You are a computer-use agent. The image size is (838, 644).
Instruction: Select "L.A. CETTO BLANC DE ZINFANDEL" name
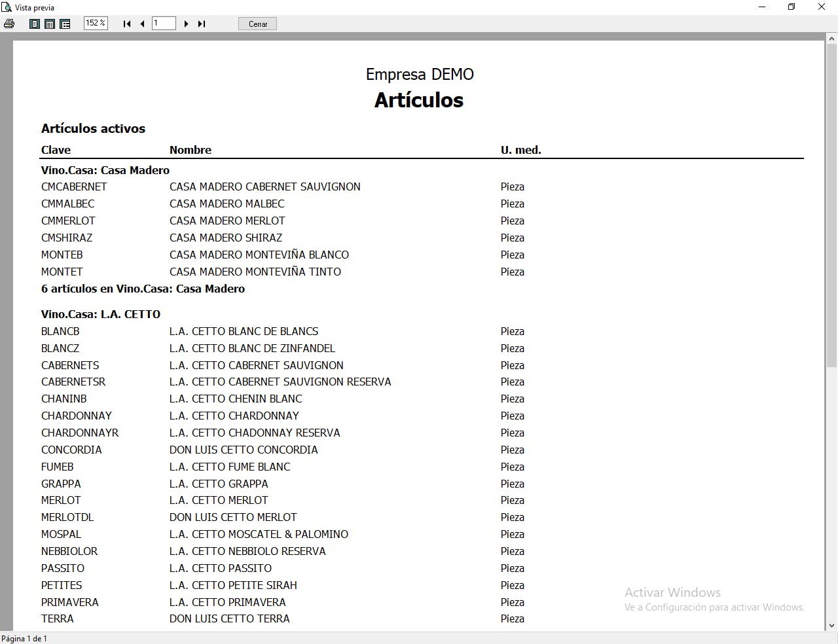tap(252, 348)
